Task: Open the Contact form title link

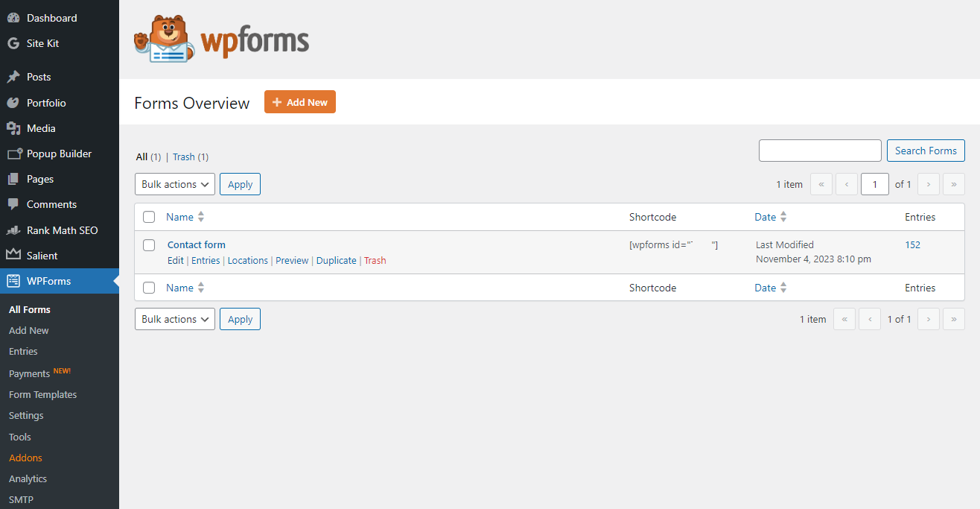Action: [x=197, y=244]
